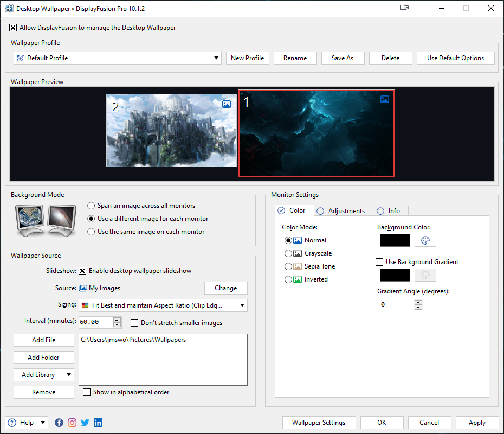
Task: Increase the Interval minutes spinner
Action: pyautogui.click(x=118, y=319)
